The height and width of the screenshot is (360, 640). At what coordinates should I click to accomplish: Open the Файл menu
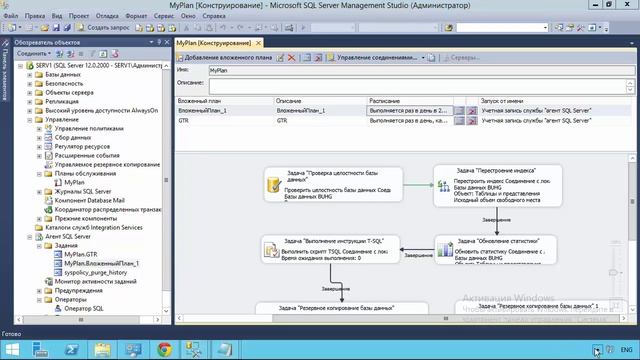[11, 16]
